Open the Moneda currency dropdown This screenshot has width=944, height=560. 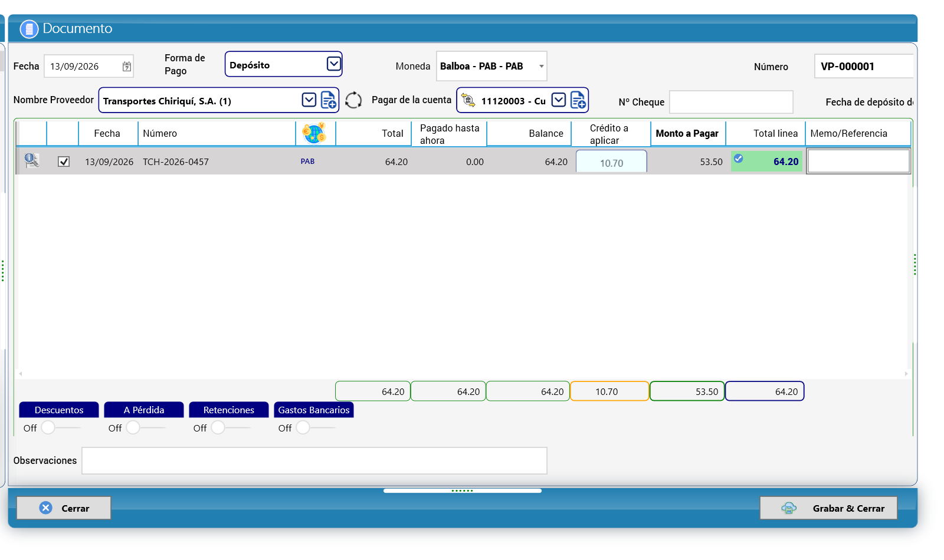pos(541,66)
